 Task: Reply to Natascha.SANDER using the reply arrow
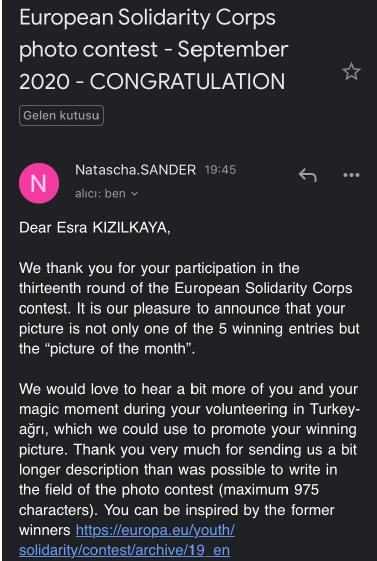[308, 175]
